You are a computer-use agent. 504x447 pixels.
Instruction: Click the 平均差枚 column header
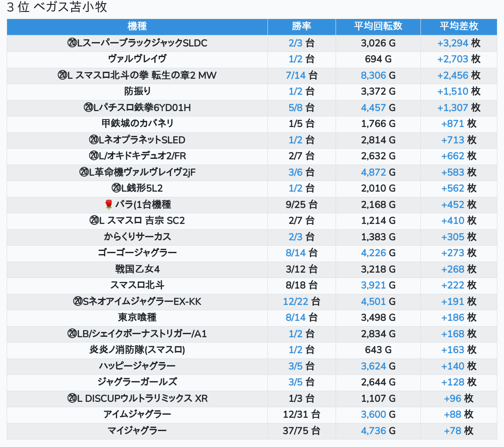458,27
